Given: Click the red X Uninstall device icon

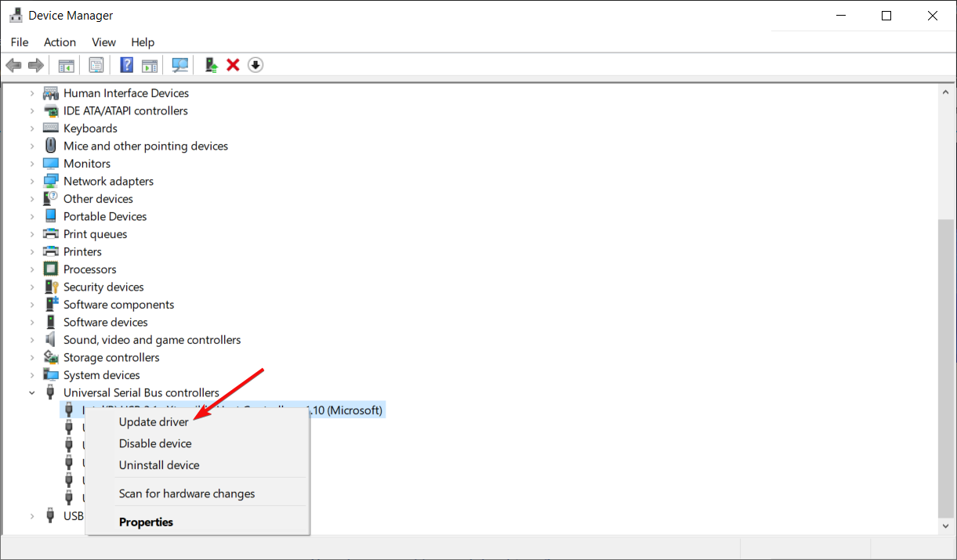Looking at the screenshot, I should pos(233,65).
